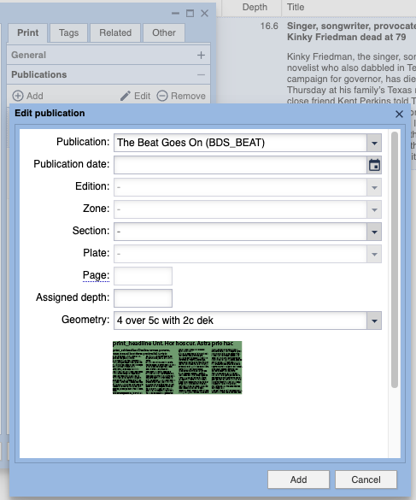416x500 pixels.
Task: Maximize the panel window behind dialog
Action: click(x=190, y=13)
